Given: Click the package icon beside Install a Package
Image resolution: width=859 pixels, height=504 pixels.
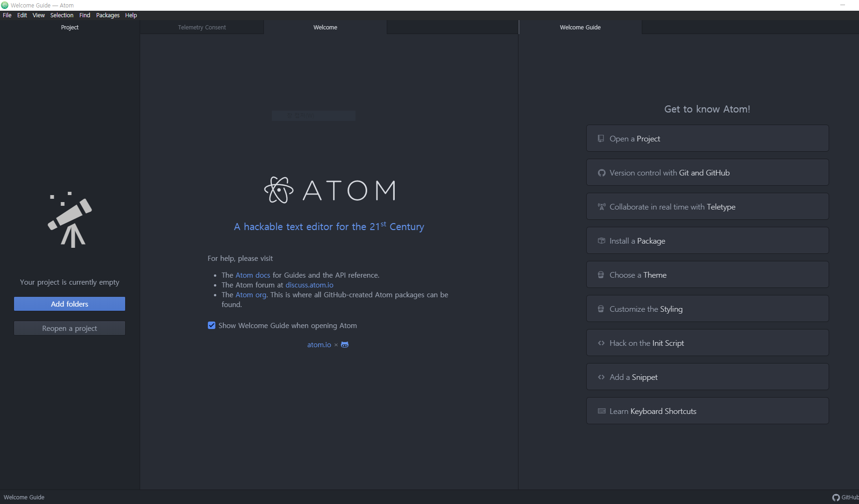Looking at the screenshot, I should point(602,241).
